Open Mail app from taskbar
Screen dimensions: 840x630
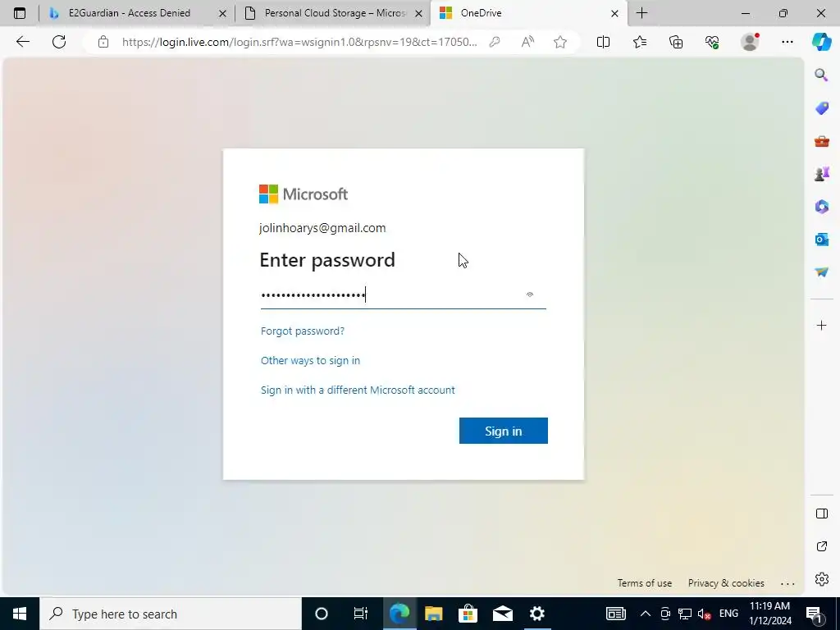click(503, 614)
